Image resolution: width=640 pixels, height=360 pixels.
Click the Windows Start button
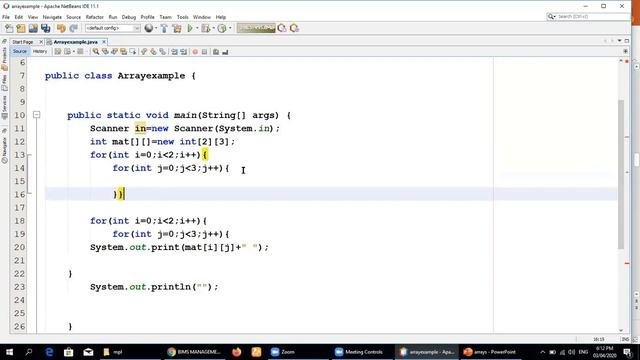tap(9, 352)
